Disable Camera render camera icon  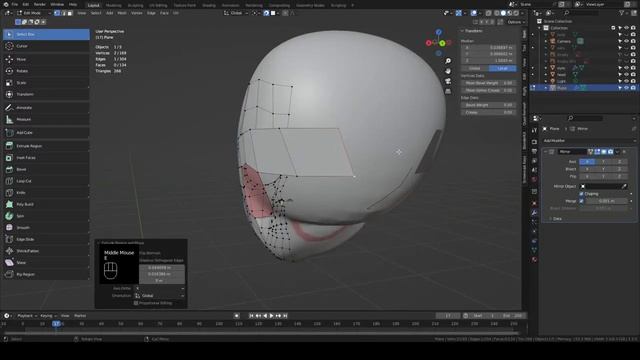(633, 41)
